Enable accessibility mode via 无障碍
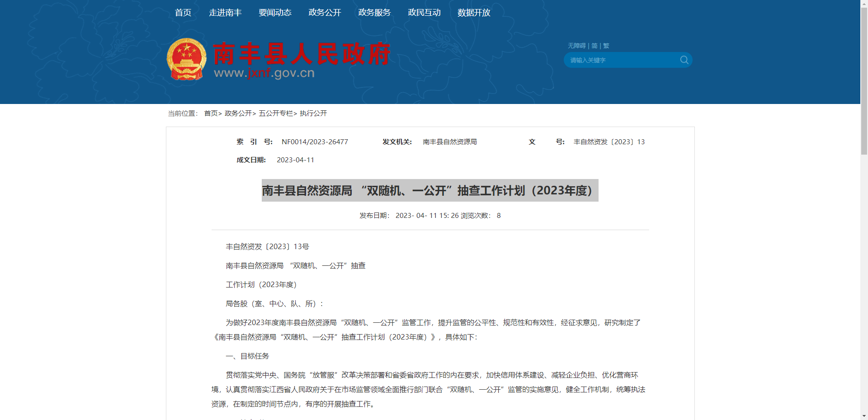This screenshot has height=420, width=868. (577, 46)
